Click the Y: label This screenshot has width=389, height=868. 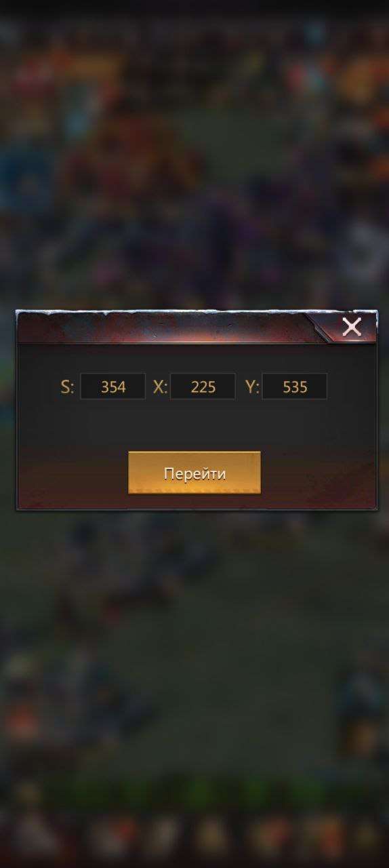(x=252, y=387)
